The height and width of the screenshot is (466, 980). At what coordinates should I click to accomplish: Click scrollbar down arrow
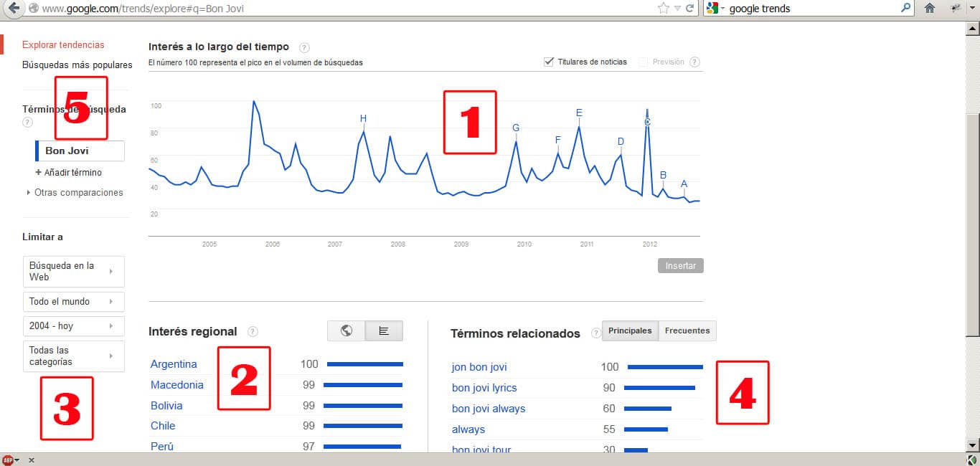pos(972,445)
